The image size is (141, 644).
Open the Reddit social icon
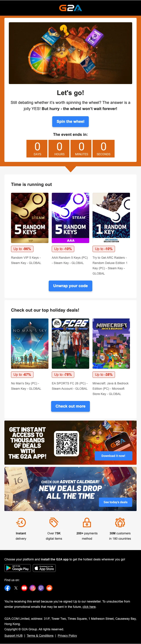(49, 588)
